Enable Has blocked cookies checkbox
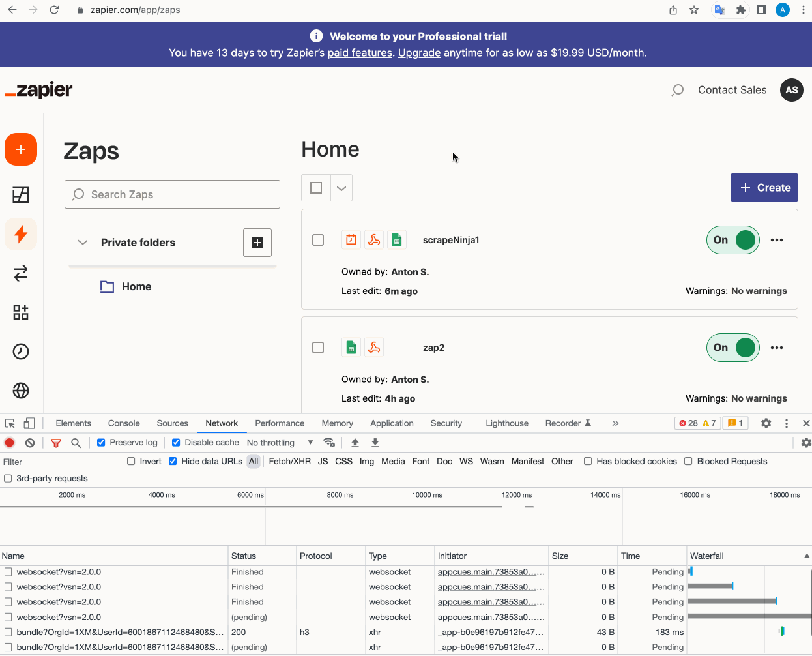Image resolution: width=812 pixels, height=656 pixels. (x=588, y=462)
